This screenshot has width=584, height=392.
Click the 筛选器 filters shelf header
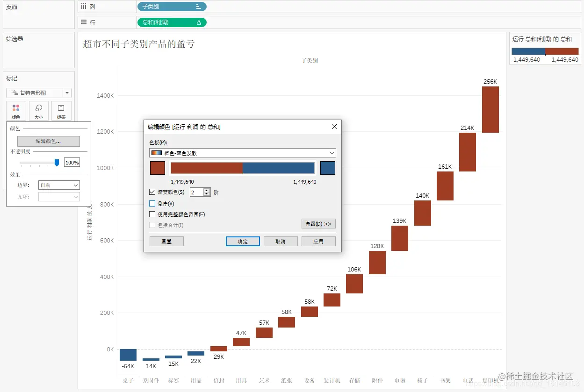[x=14, y=39]
